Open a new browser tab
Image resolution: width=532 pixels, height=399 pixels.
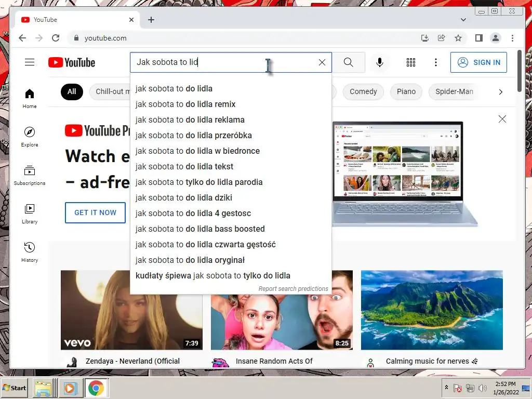(151, 20)
